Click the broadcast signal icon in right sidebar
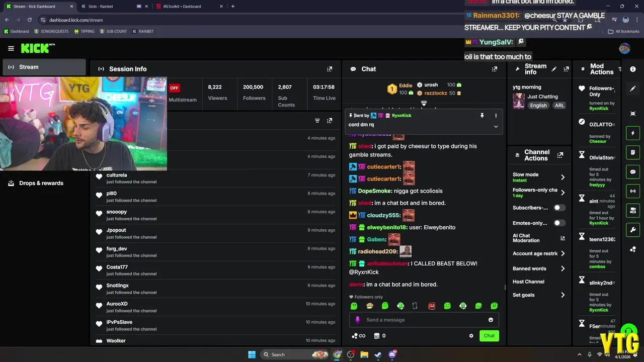 coord(633,191)
